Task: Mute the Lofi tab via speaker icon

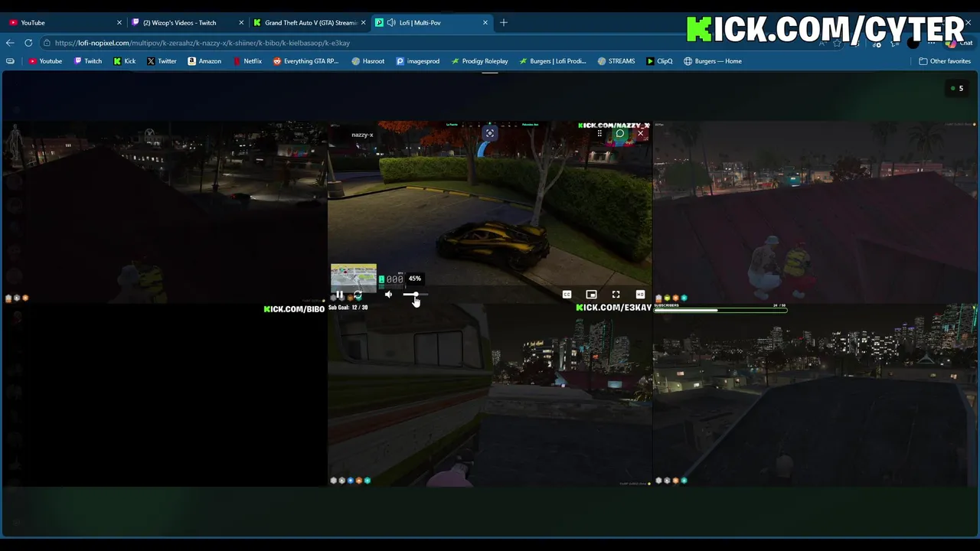Action: point(391,23)
